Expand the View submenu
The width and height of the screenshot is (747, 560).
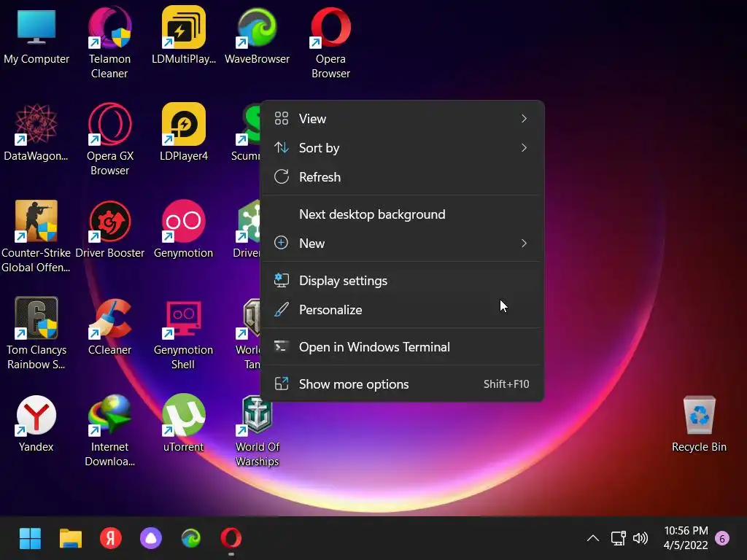402,119
